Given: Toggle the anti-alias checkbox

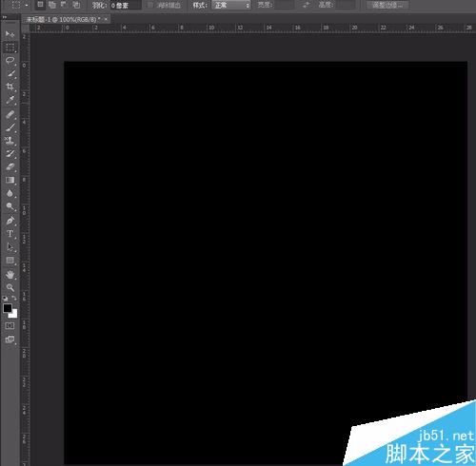Looking at the screenshot, I should (150, 5).
